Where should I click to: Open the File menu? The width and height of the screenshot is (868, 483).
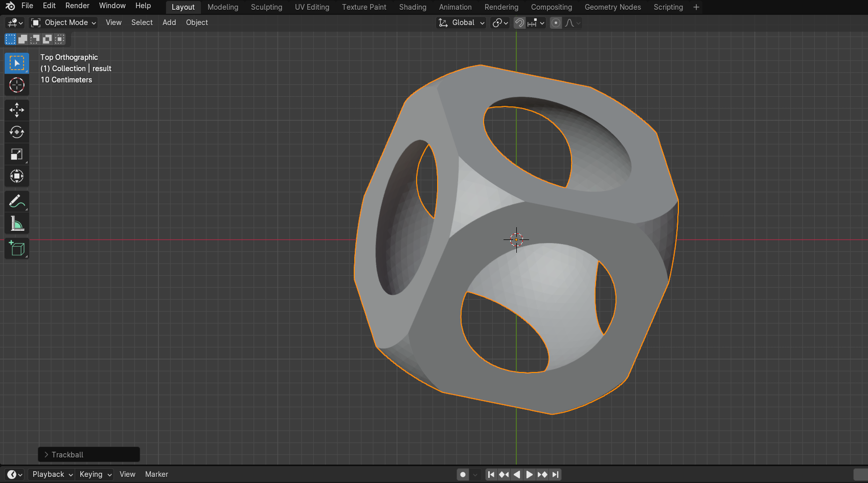[27, 6]
